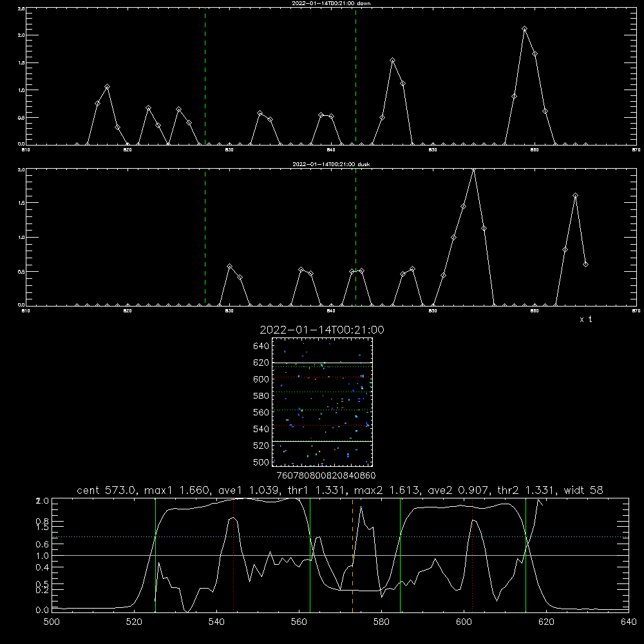Click the scatter image x-axis label '760780800820840860'
The image size is (644, 644).
(x=326, y=476)
